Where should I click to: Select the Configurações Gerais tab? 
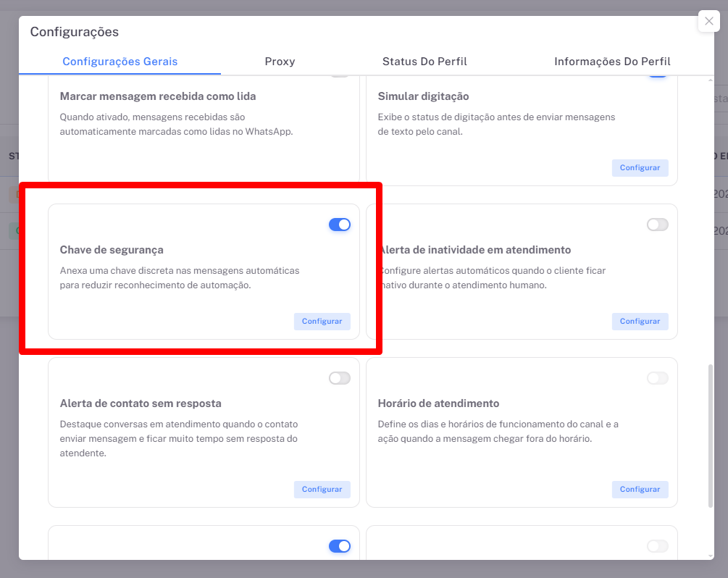[x=120, y=62]
